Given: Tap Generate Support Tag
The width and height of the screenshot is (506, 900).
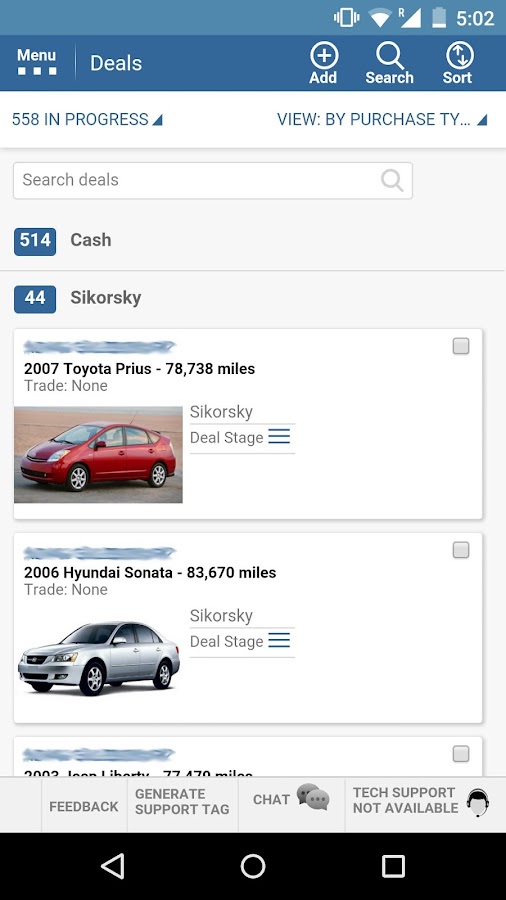Looking at the screenshot, I should (x=182, y=802).
